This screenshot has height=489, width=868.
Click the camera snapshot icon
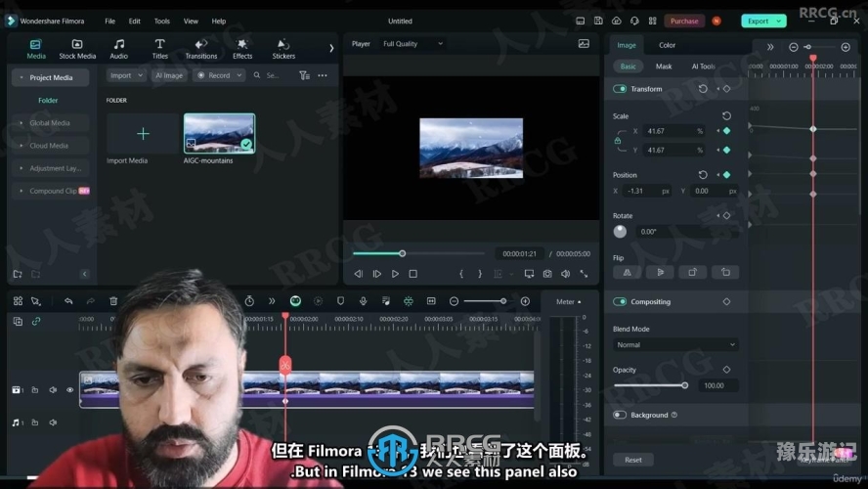click(547, 274)
